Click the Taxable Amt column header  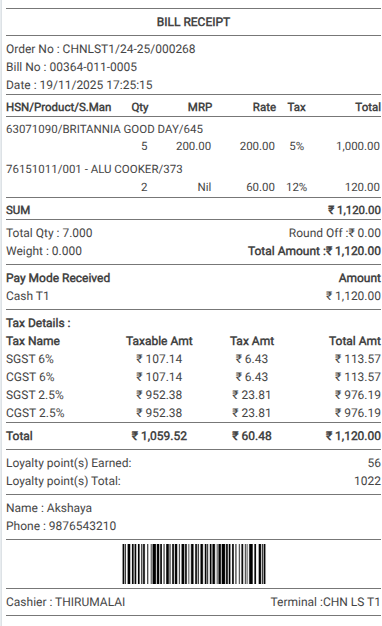tap(159, 341)
